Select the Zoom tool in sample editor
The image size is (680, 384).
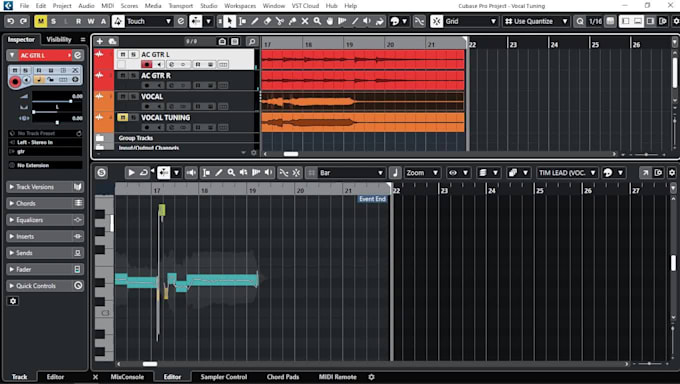(231, 173)
